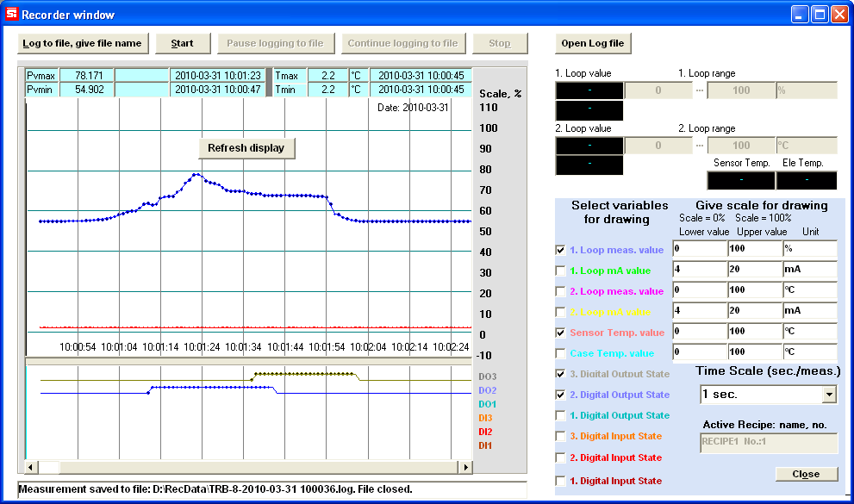Click the scrollbar left arrow
The height and width of the screenshot is (504, 854).
coord(30,467)
